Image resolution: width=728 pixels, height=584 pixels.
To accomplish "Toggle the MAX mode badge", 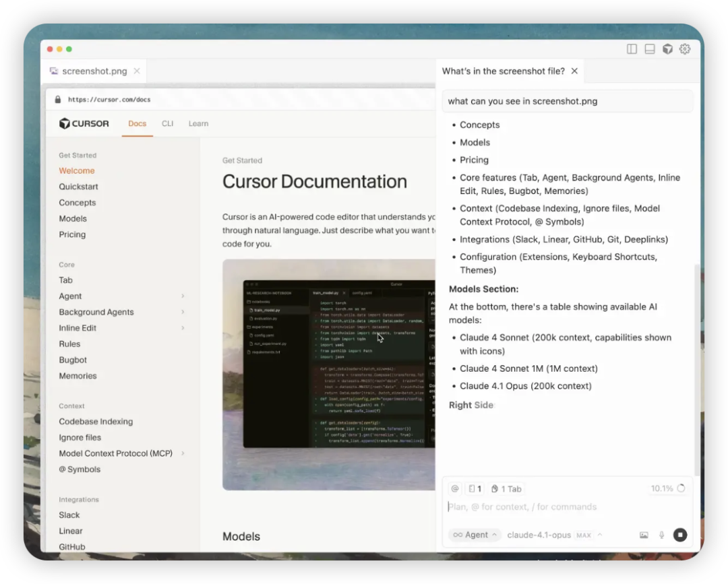I will click(584, 536).
